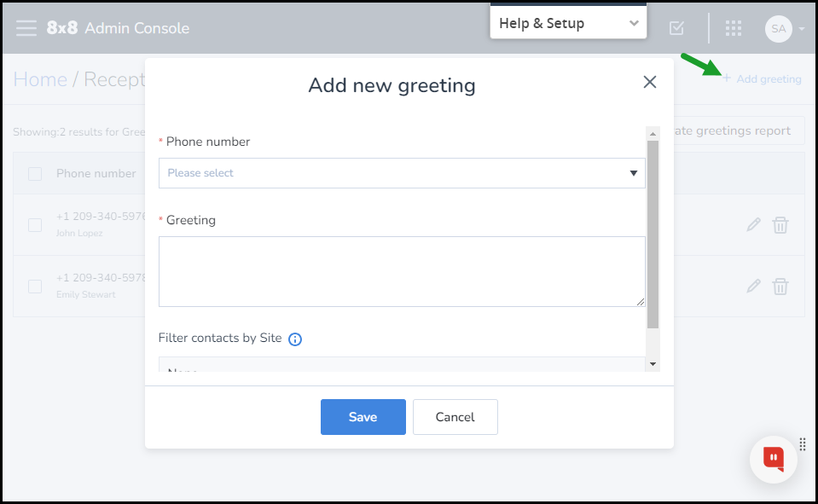818x504 pixels.
Task: Save the new greeting
Action: 363,417
